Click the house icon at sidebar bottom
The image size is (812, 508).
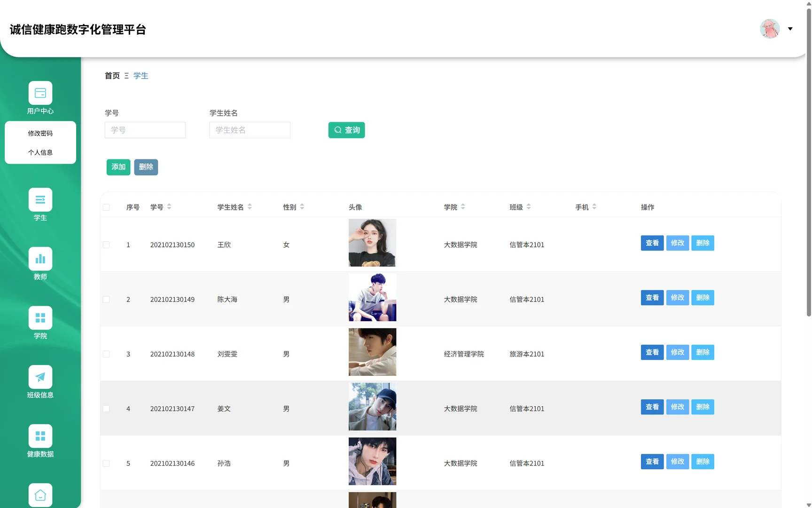[x=40, y=495]
